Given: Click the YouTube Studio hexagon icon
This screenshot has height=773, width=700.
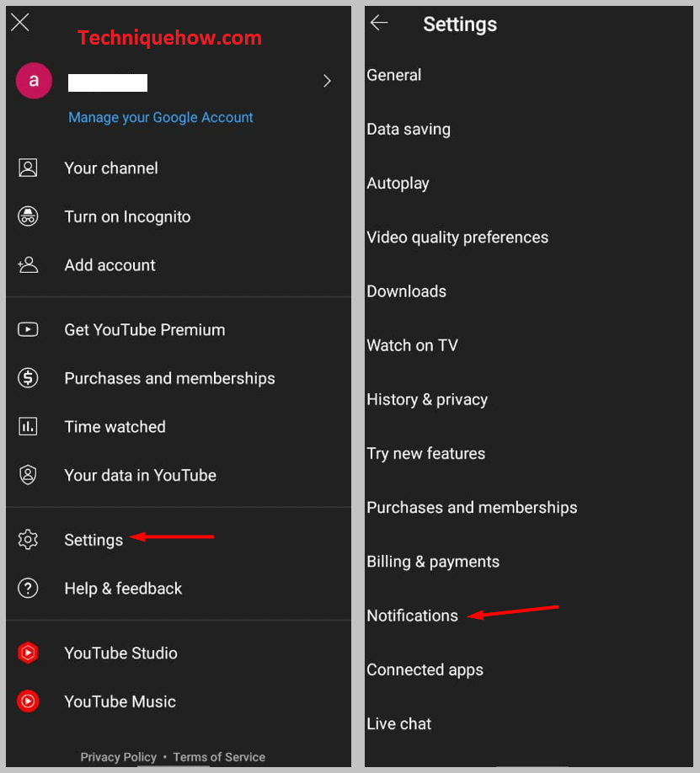Looking at the screenshot, I should click(x=28, y=653).
